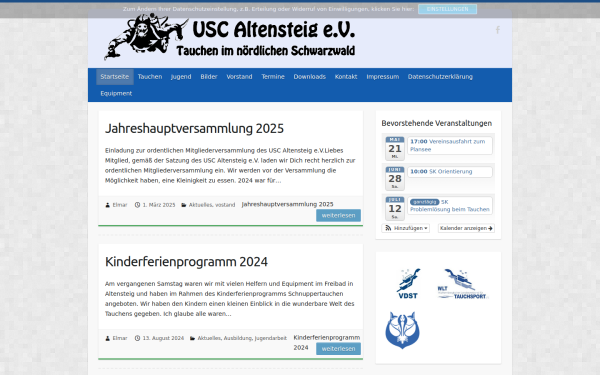Viewport: 600px width, 375px height.
Task: Open the Impressum menu item
Action: click(x=383, y=77)
